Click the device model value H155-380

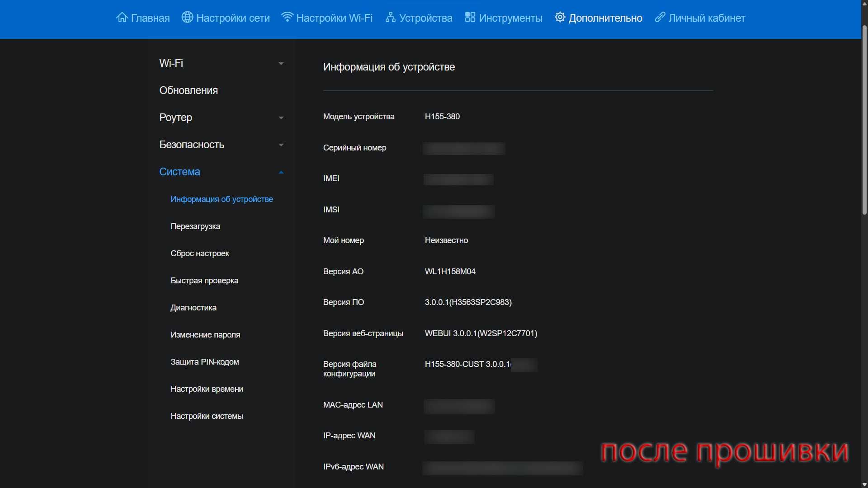[442, 117]
